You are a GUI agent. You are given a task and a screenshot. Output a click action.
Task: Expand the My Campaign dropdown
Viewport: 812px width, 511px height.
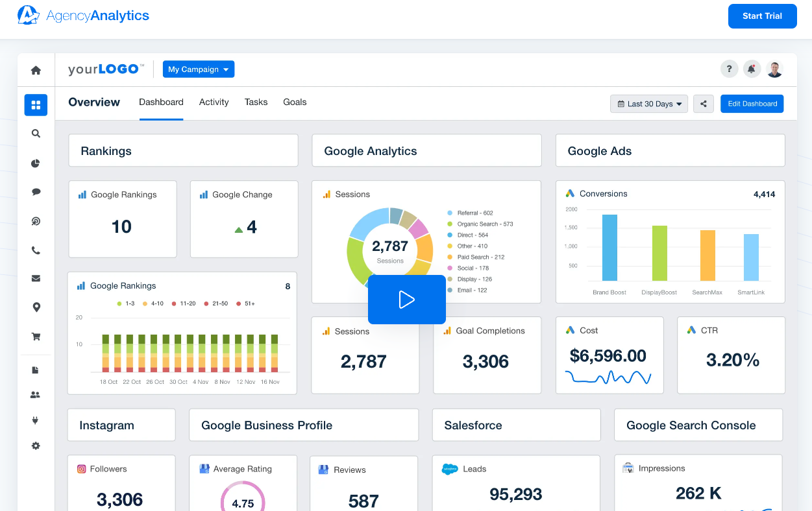[199, 69]
